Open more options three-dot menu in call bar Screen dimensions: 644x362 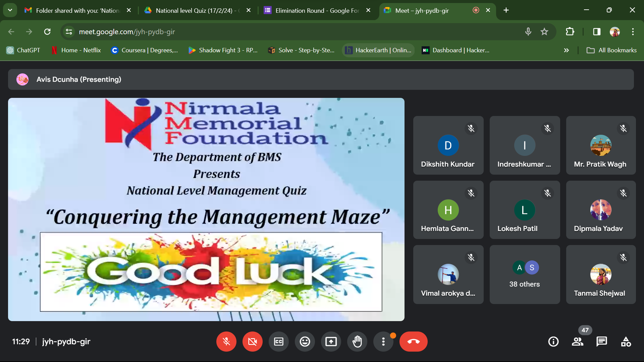[383, 342]
